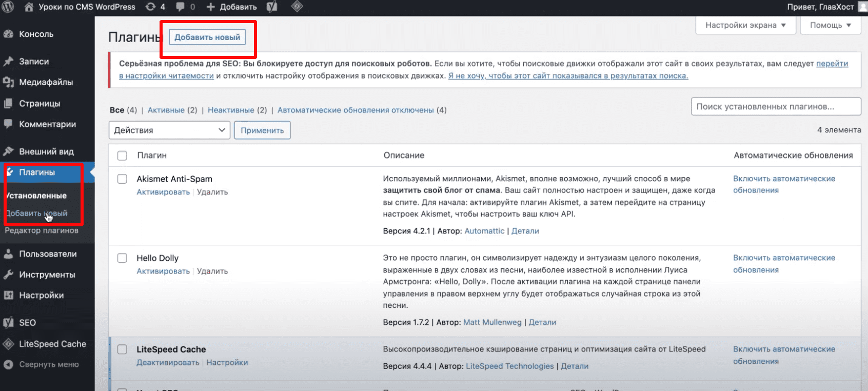Deactivate the LiteSpeed Cache plugin
This screenshot has height=391, width=868.
pyautogui.click(x=168, y=362)
